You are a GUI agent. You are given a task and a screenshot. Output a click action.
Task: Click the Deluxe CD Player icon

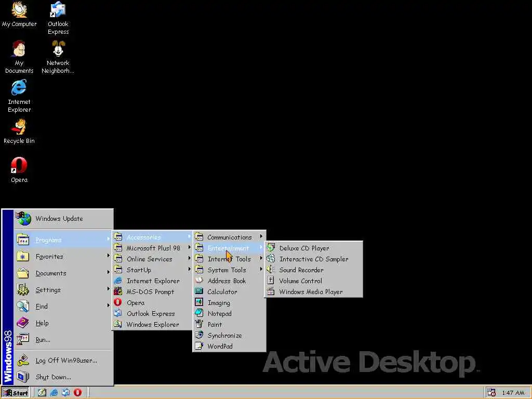271,248
